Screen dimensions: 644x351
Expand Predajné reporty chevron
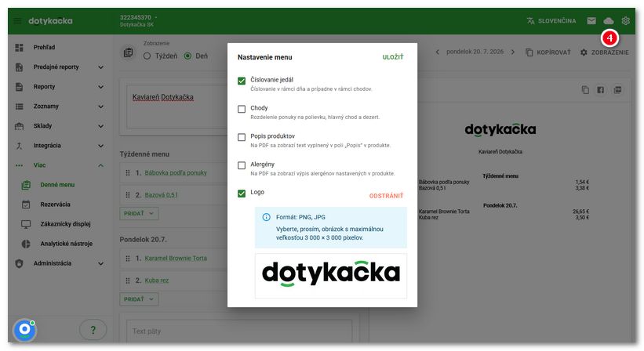100,67
